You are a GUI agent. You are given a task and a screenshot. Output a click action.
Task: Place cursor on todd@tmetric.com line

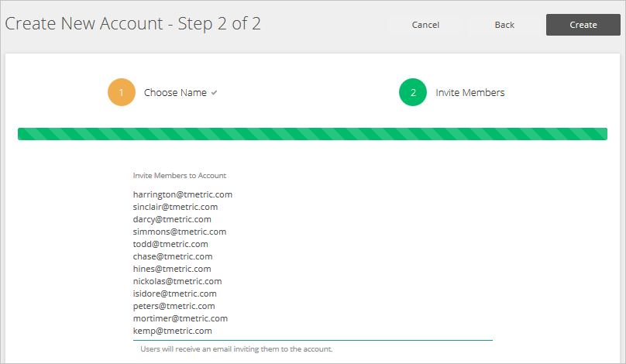170,244
